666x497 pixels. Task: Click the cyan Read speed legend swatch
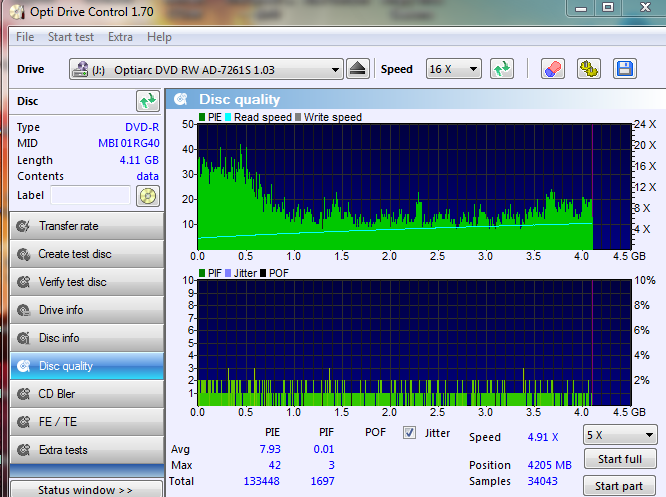click(x=228, y=117)
